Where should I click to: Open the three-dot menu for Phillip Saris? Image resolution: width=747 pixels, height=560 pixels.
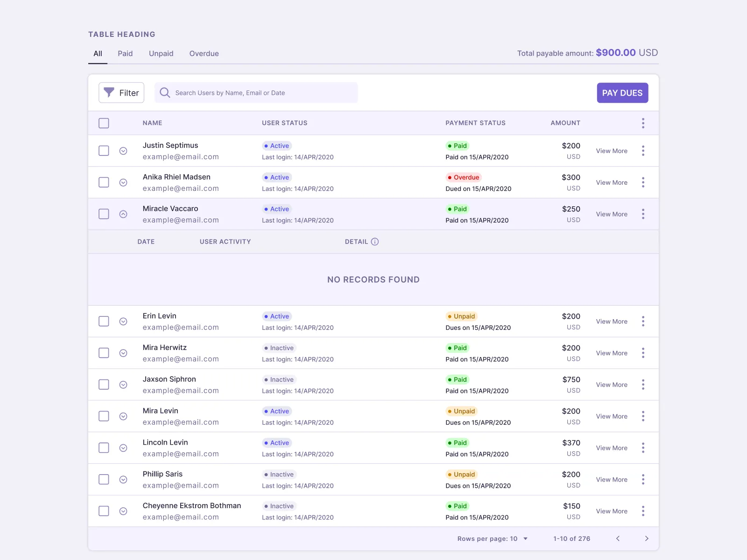pos(643,479)
